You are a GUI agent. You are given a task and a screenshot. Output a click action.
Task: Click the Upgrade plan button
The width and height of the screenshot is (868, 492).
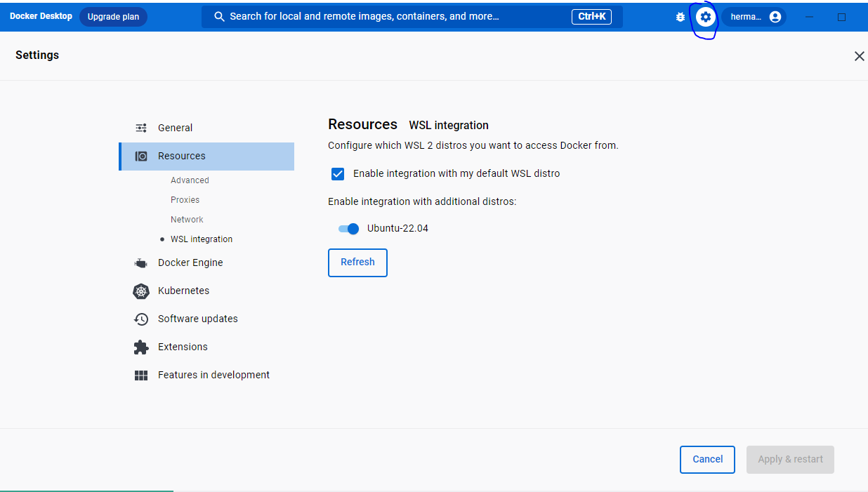[x=113, y=17]
